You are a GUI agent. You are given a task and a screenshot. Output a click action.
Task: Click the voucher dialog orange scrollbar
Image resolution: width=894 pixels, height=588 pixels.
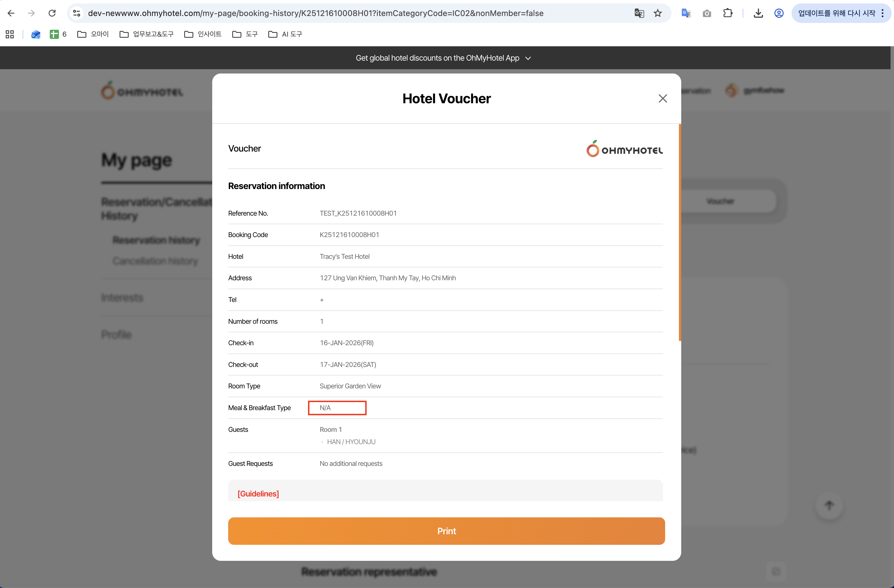click(680, 232)
